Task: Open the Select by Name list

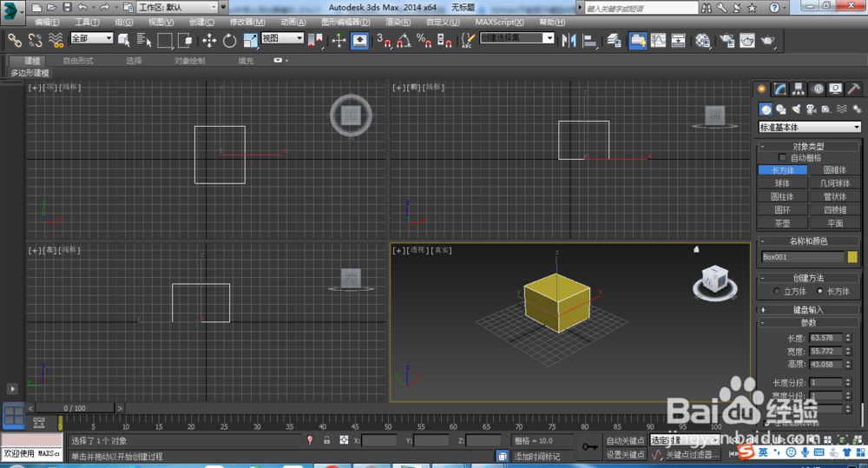Action: (x=144, y=41)
